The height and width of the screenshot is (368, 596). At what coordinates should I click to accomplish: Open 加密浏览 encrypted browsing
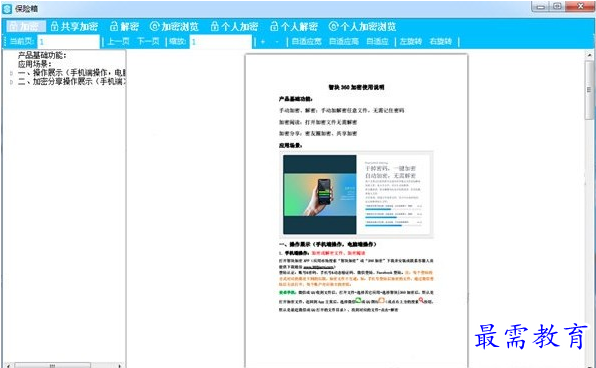[x=174, y=27]
